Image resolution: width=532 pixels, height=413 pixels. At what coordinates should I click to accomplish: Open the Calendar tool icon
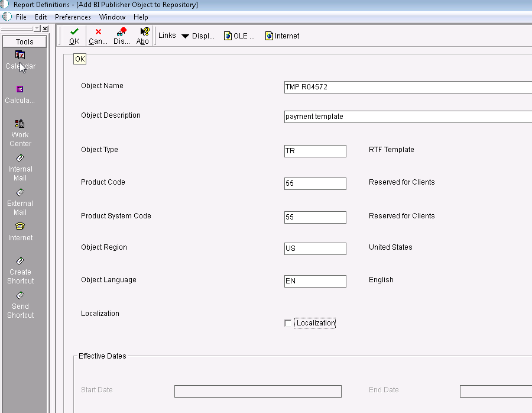[x=20, y=55]
